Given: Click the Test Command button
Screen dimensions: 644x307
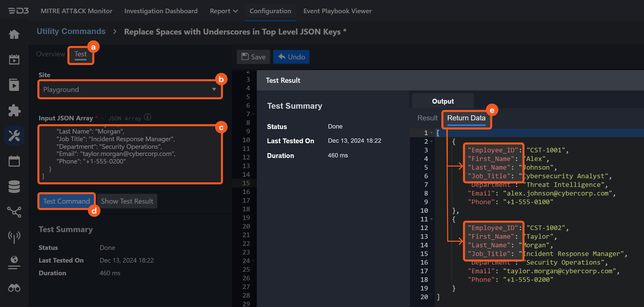Looking at the screenshot, I should pos(66,201).
